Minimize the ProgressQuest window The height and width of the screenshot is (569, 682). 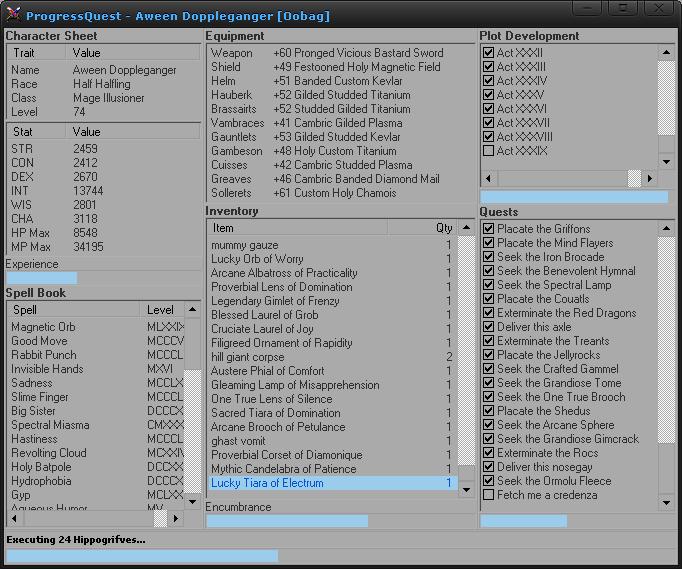(x=587, y=8)
